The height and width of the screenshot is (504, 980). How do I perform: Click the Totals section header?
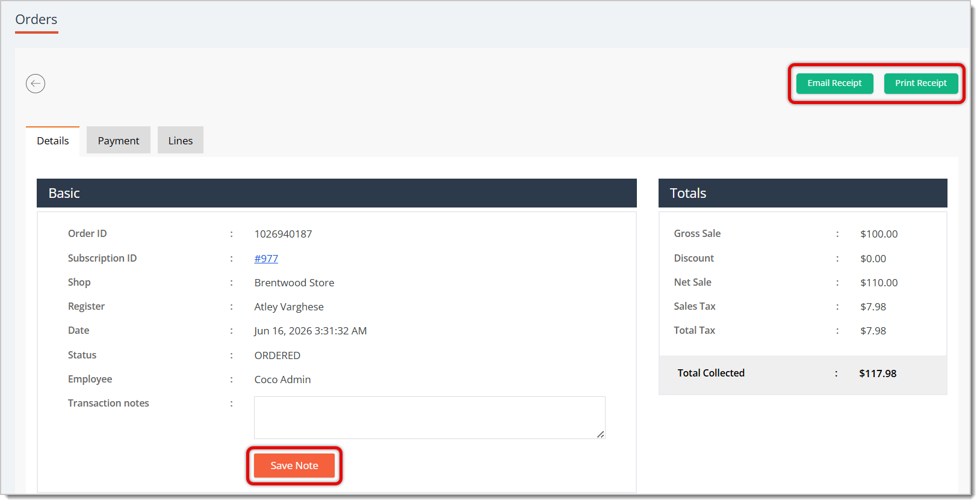802,193
